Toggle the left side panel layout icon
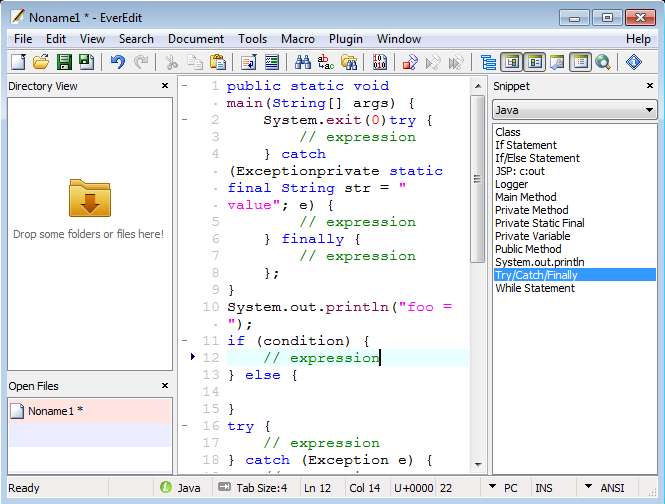Image resolution: width=665 pixels, height=504 pixels. click(x=511, y=62)
